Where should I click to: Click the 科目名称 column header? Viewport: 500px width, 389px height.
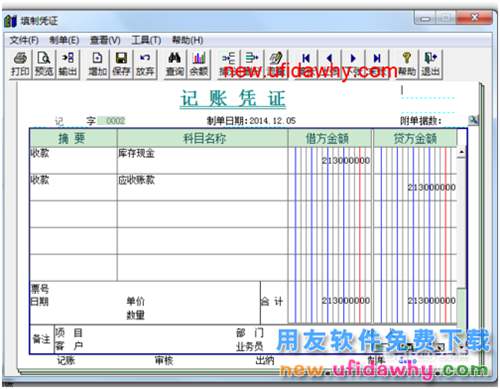(203, 138)
